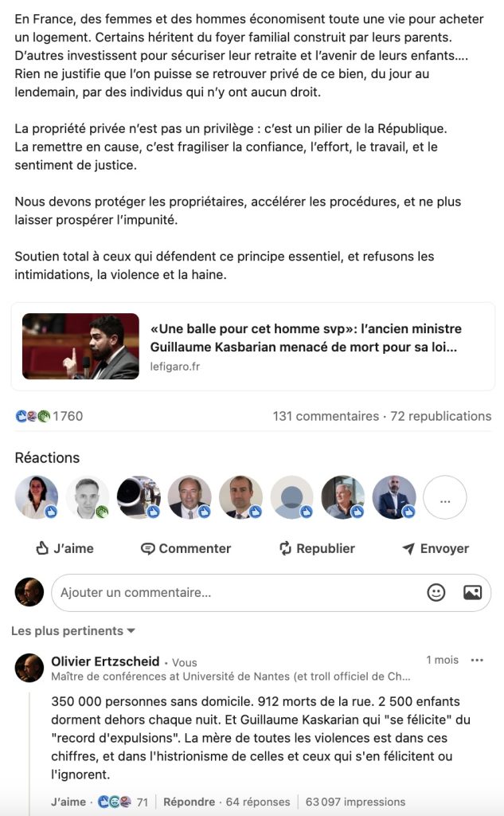Image resolution: width=504 pixels, height=816 pixels.
Task: Open Olivier Ertzscheid's profile name
Action: (x=105, y=661)
